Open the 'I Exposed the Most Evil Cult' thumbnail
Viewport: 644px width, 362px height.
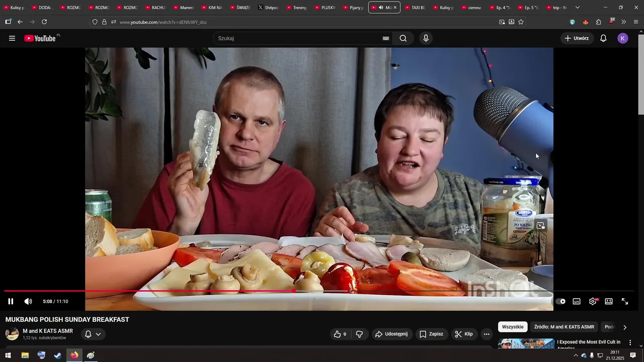click(526, 343)
